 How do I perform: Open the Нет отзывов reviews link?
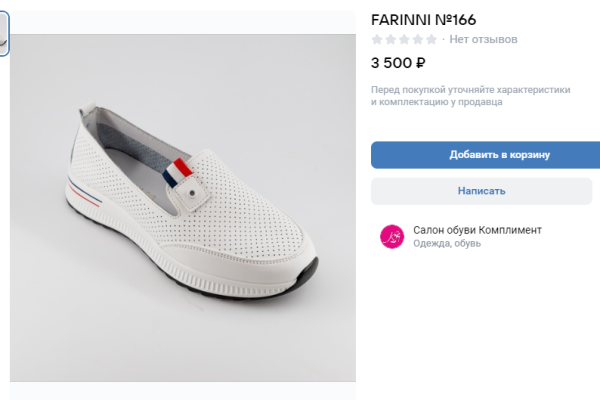click(x=484, y=39)
